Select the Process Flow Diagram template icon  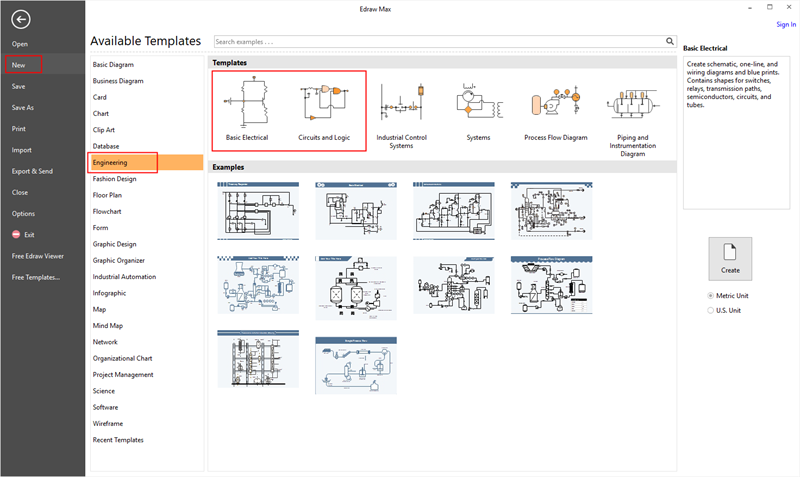pyautogui.click(x=556, y=102)
